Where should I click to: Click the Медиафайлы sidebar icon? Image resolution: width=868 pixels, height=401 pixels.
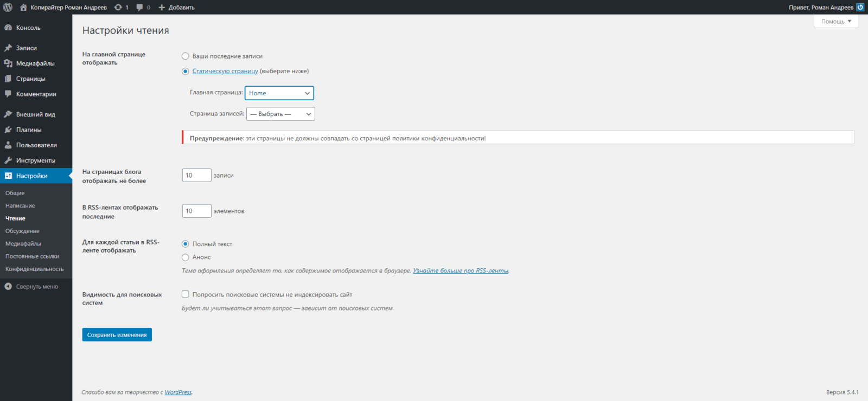[x=8, y=63]
